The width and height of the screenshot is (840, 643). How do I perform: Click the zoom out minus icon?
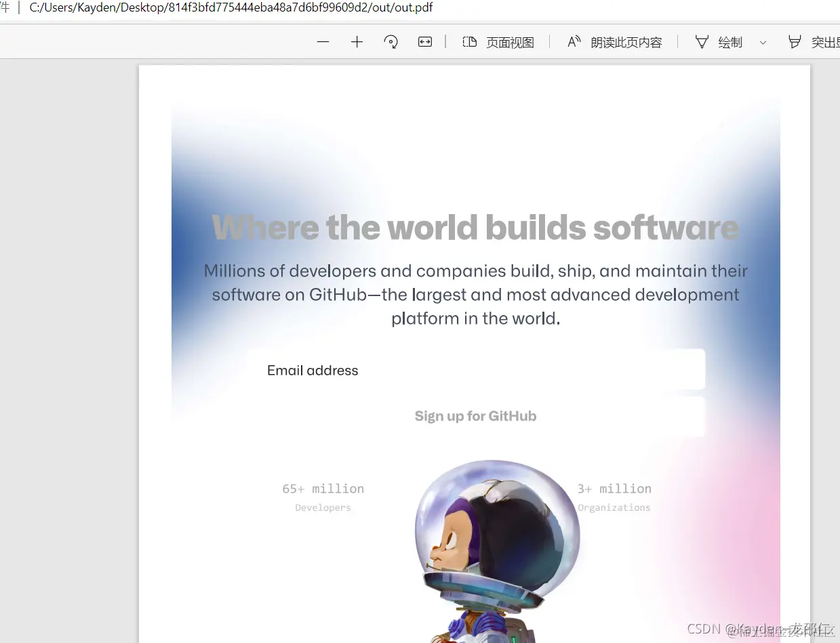pos(323,42)
